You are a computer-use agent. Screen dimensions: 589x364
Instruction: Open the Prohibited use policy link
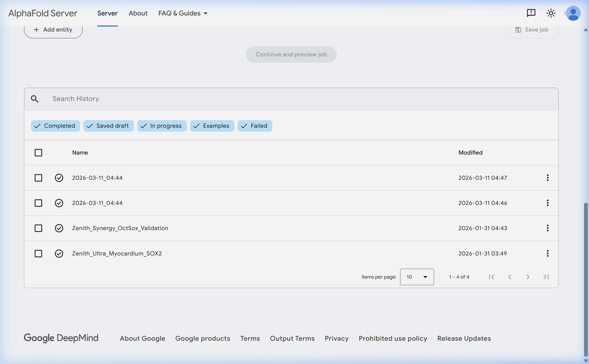393,338
